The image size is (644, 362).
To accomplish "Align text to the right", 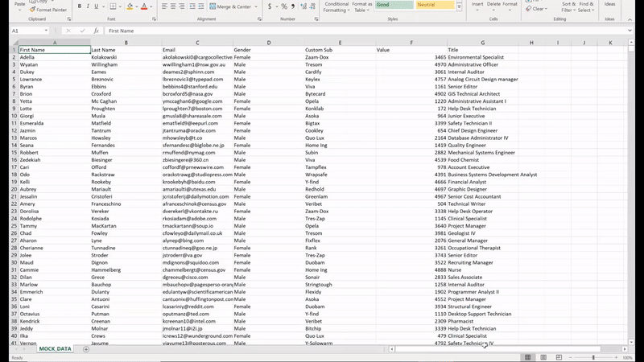I will coord(182,6).
